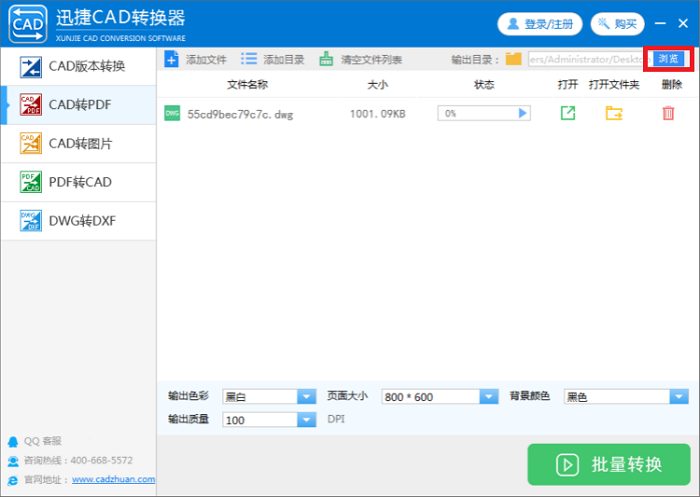The height and width of the screenshot is (497, 700).
Task: Click the CAD版本转换 sidebar icon
Action: coord(31,67)
